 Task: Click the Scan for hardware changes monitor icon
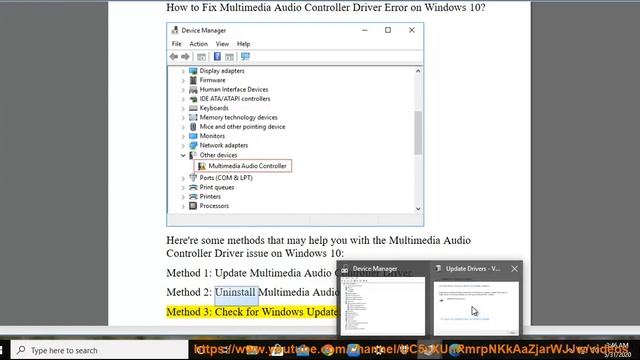(x=245, y=56)
